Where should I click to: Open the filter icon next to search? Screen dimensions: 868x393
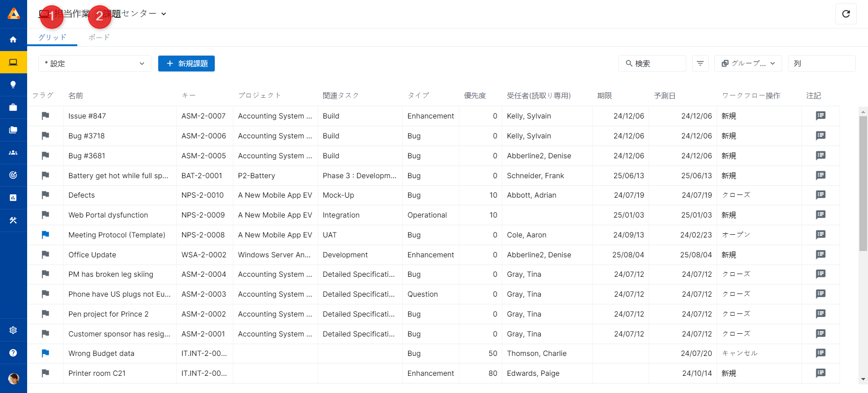(700, 64)
